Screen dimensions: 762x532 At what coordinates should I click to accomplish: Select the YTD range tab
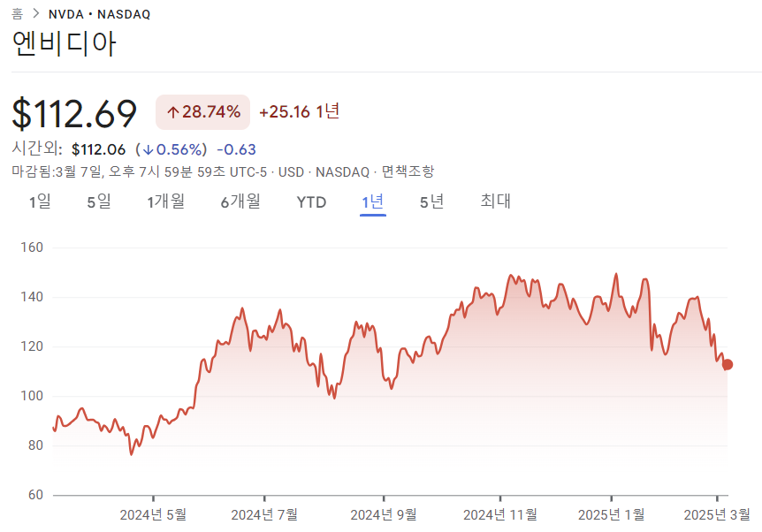pyautogui.click(x=311, y=202)
